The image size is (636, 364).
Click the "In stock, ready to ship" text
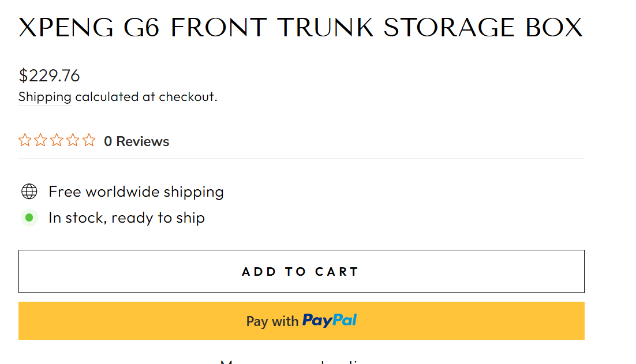126,218
